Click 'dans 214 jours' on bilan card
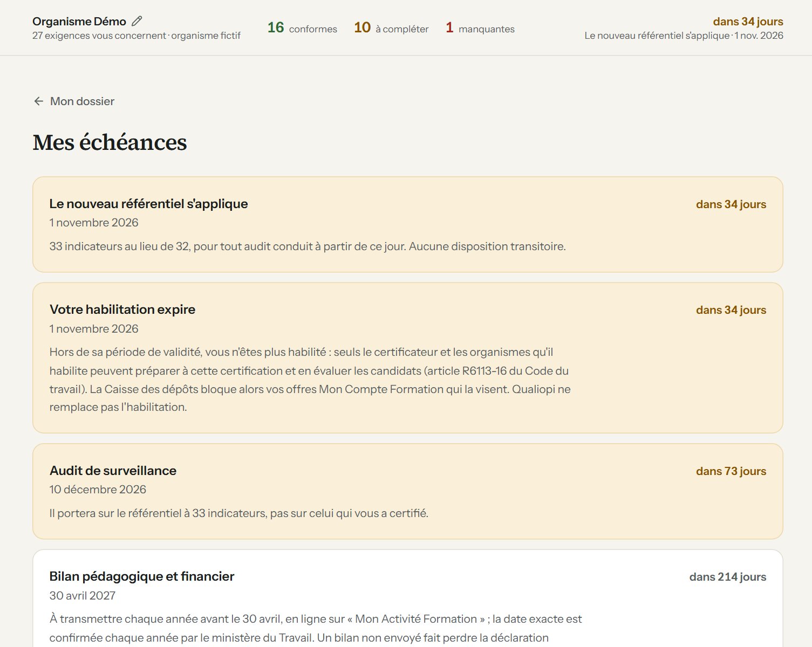This screenshot has height=647, width=812. pos(728,577)
